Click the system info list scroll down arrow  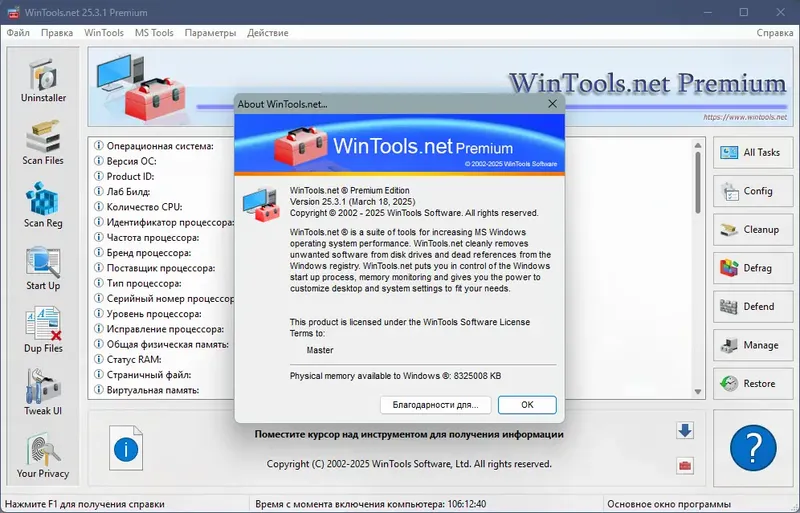698,392
